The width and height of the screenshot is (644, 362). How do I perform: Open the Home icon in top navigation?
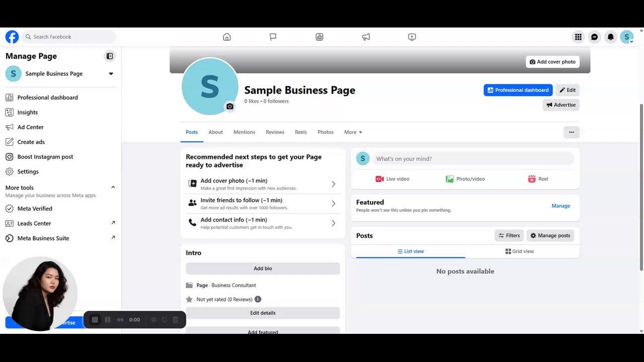(227, 37)
